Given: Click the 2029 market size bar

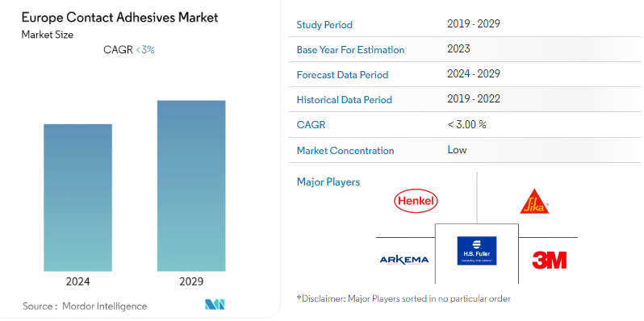Looking at the screenshot, I should [x=191, y=186].
